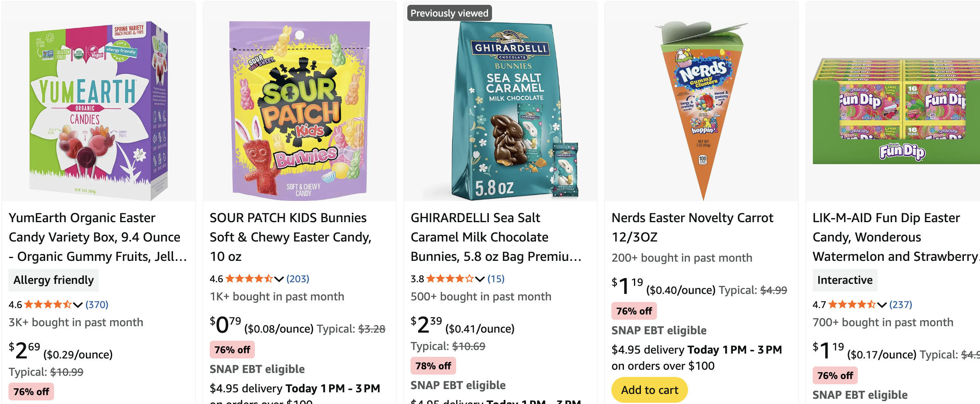The height and width of the screenshot is (404, 980).
Task: Expand YumEarth rating dropdown chevron
Action: pyautogui.click(x=78, y=305)
